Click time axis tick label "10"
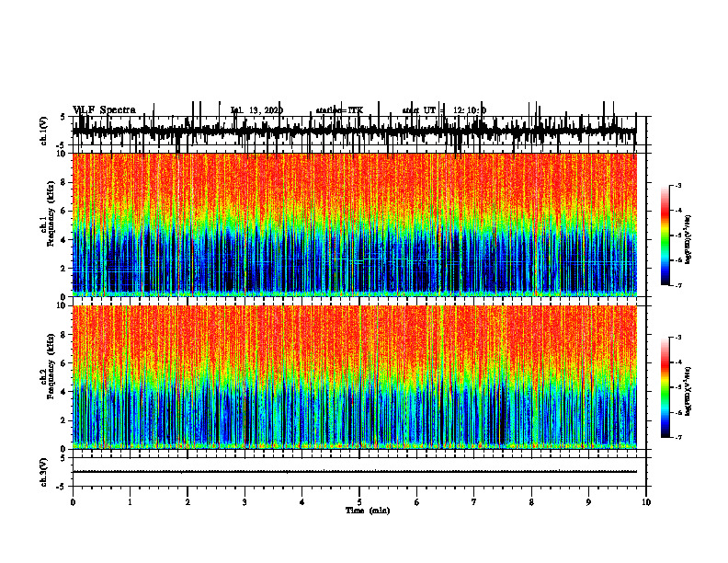The width and height of the screenshot is (728, 563). (x=646, y=502)
